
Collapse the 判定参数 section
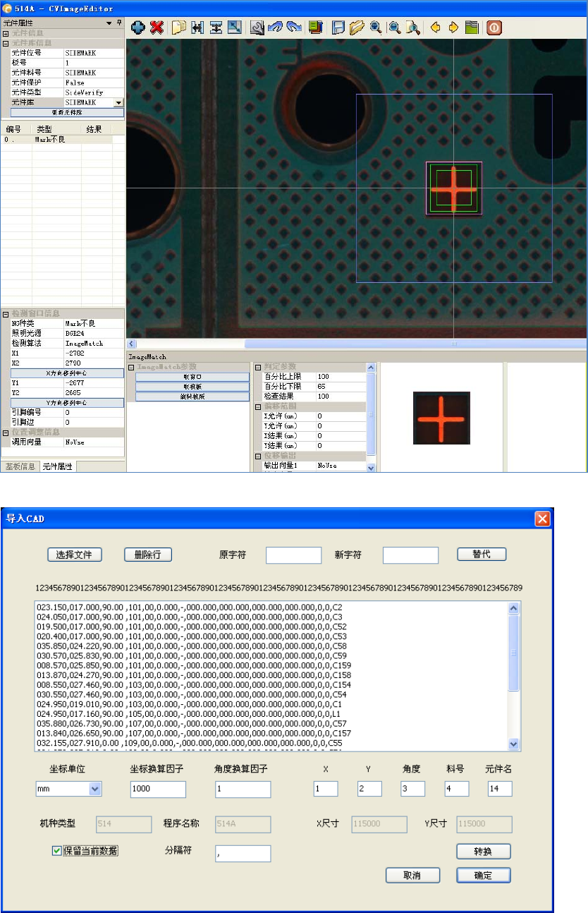click(x=257, y=368)
